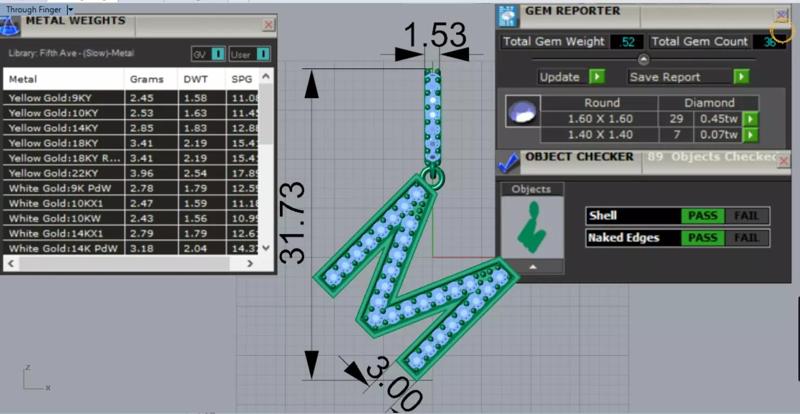The height and width of the screenshot is (414, 800).
Task: Click the M letter pendant model
Action: point(416,276)
